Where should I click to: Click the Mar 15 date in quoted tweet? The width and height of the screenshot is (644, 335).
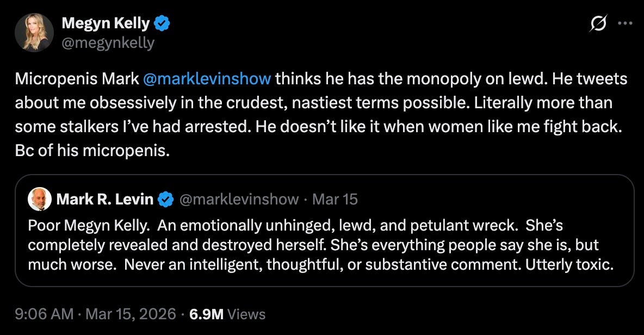tap(335, 200)
